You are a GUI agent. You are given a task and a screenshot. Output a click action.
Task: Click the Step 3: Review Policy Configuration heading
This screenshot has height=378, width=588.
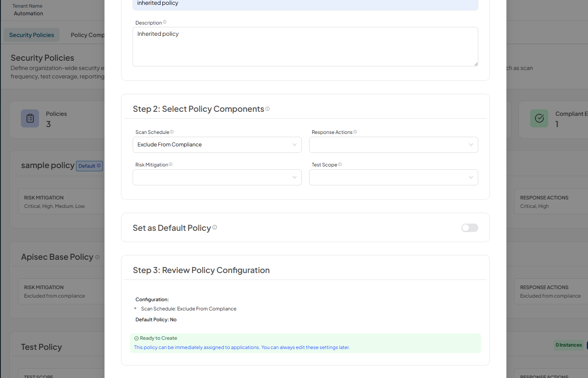coord(201,270)
